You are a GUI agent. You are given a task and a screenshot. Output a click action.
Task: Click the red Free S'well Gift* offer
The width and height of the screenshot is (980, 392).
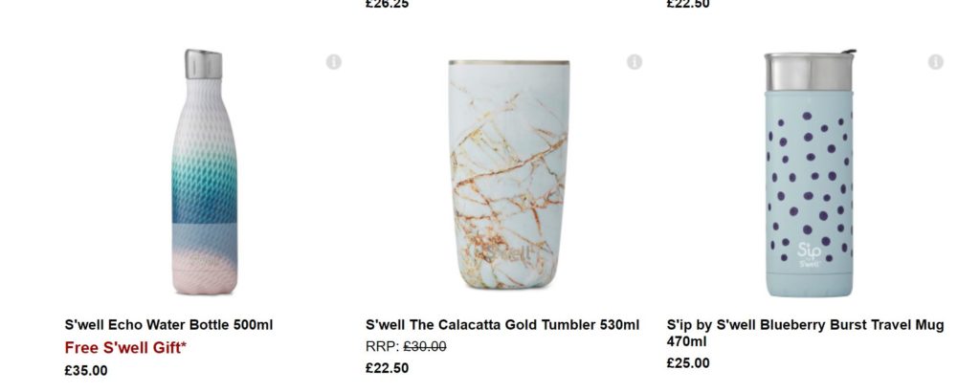[x=125, y=347]
